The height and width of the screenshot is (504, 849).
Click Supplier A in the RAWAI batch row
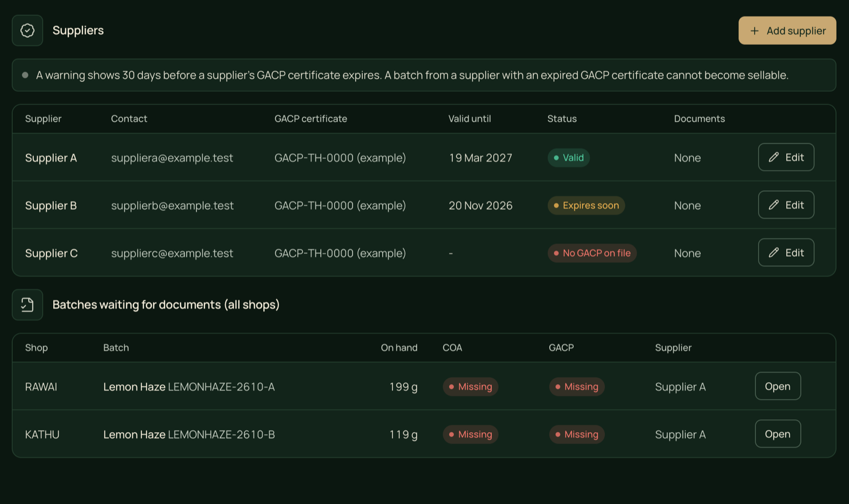(x=680, y=387)
